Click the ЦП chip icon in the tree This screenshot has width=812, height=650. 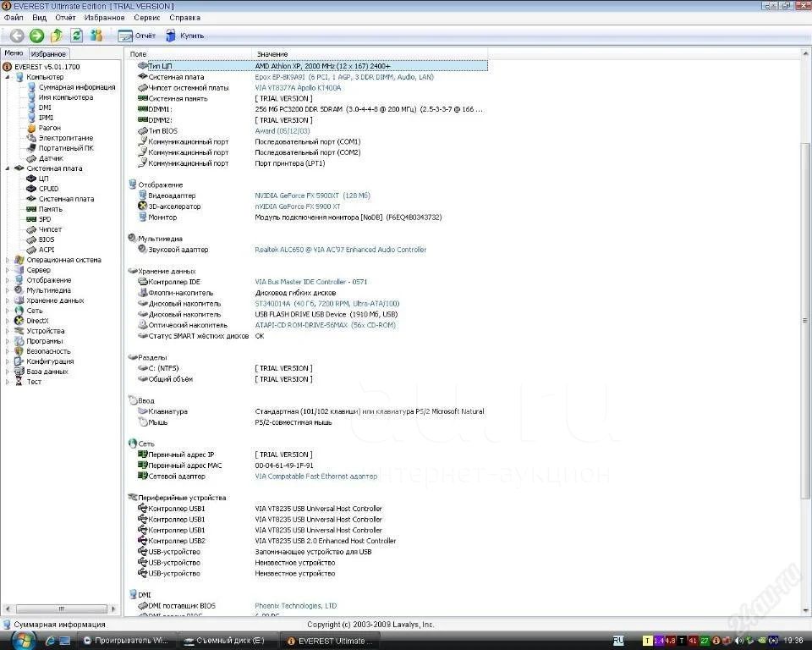pos(31,179)
